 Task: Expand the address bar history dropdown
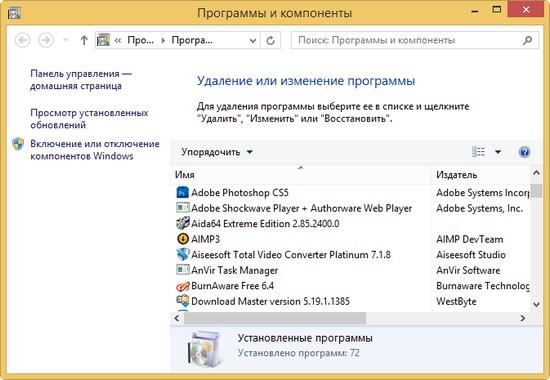tap(253, 41)
